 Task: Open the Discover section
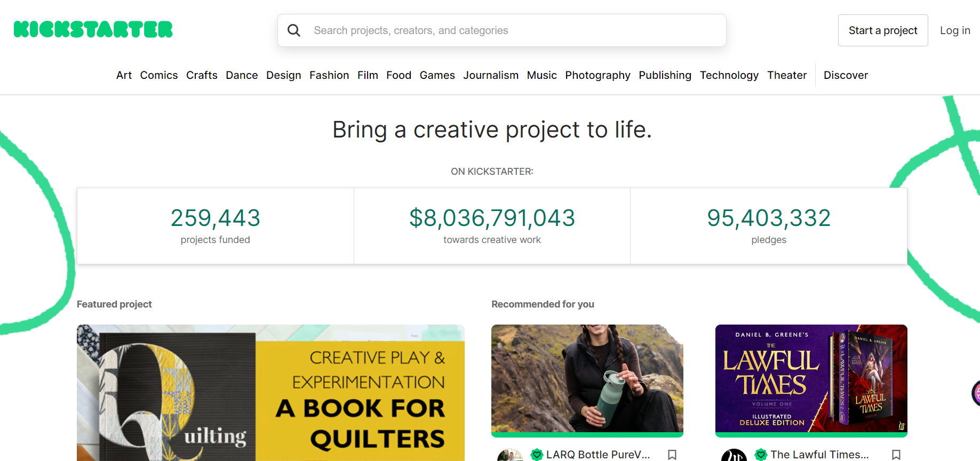(846, 75)
